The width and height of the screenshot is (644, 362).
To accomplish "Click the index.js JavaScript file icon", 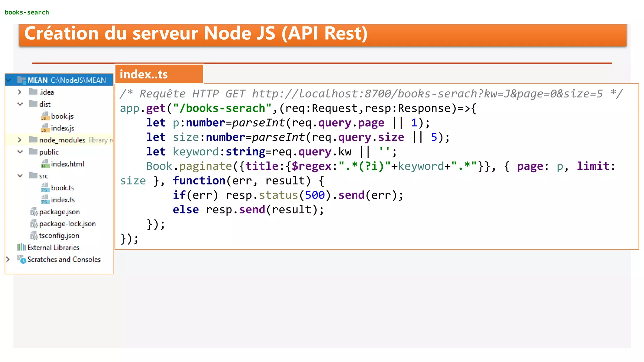I will (x=45, y=128).
